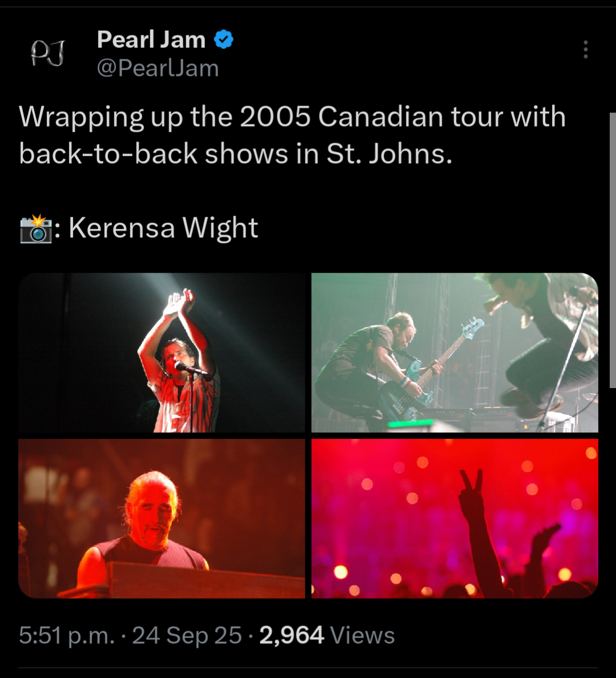Open photo of singer clapping overhead
Viewport: 616px width, 678px height.
click(x=162, y=352)
